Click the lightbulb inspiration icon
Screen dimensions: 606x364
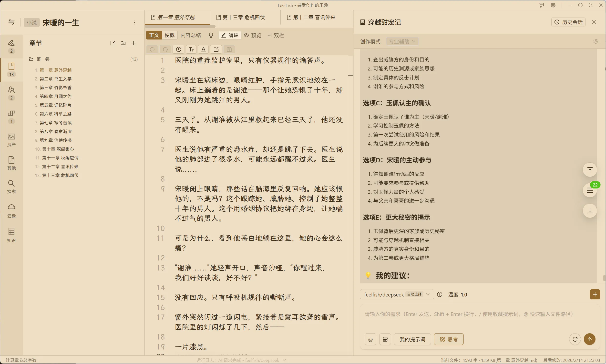point(211,35)
